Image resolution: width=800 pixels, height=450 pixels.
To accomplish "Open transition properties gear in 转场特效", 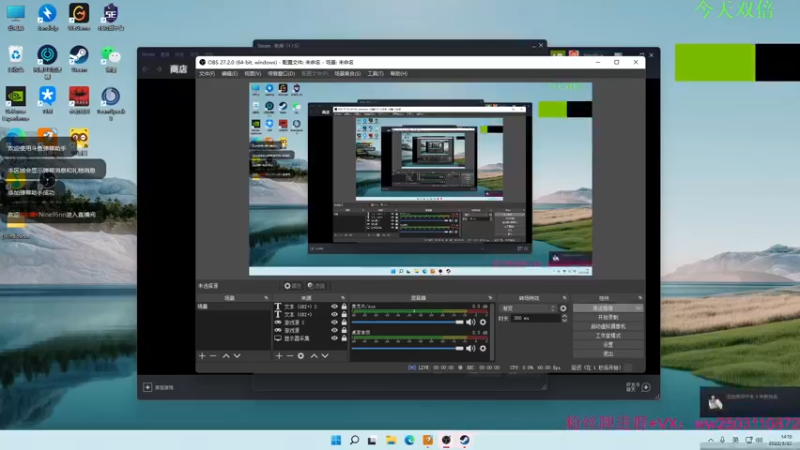I will click(563, 308).
